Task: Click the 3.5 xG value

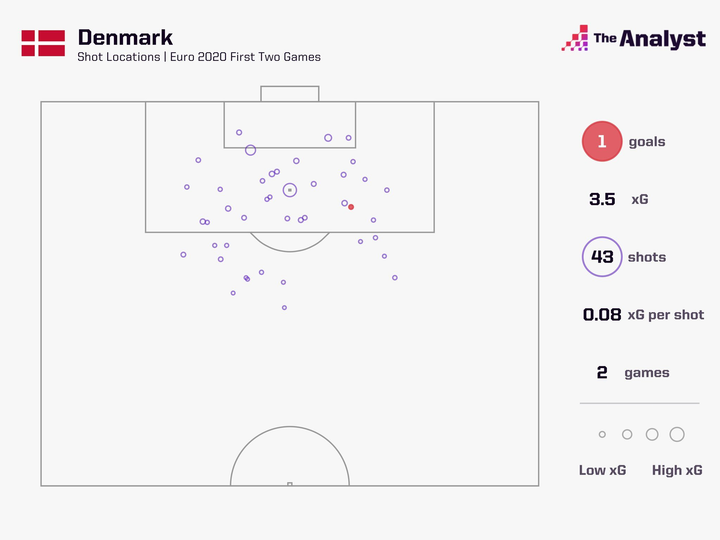Action: [x=602, y=199]
